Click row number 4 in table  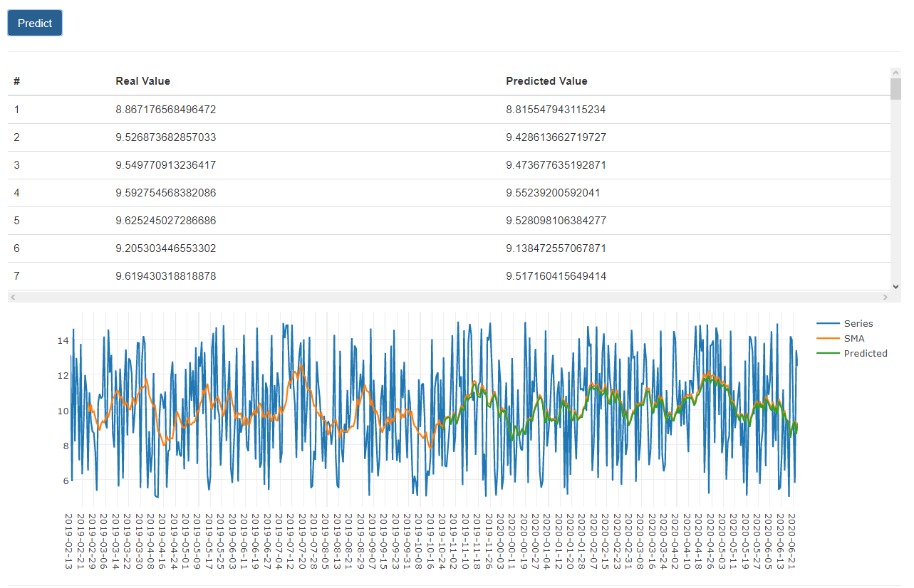[17, 193]
